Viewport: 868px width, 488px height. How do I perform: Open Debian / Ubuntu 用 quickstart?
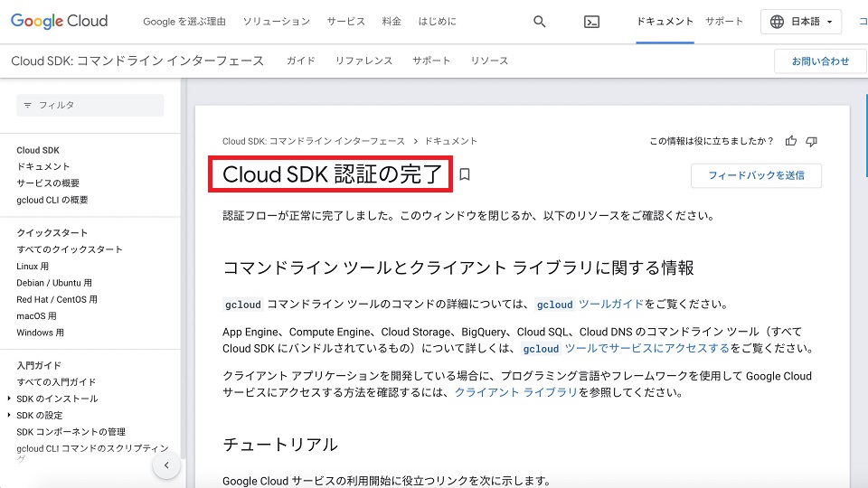click(x=54, y=283)
